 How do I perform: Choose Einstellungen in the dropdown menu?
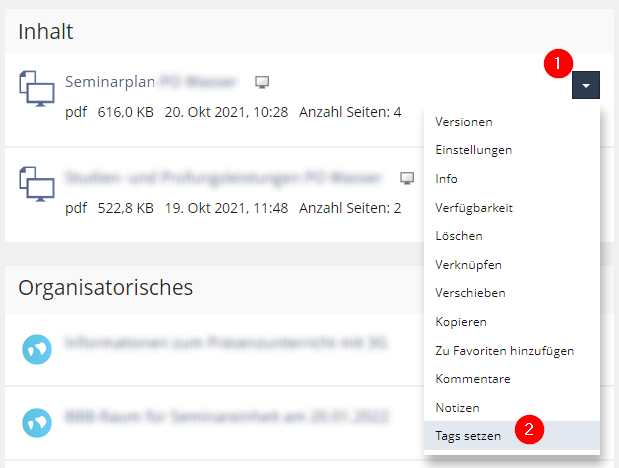pos(473,150)
